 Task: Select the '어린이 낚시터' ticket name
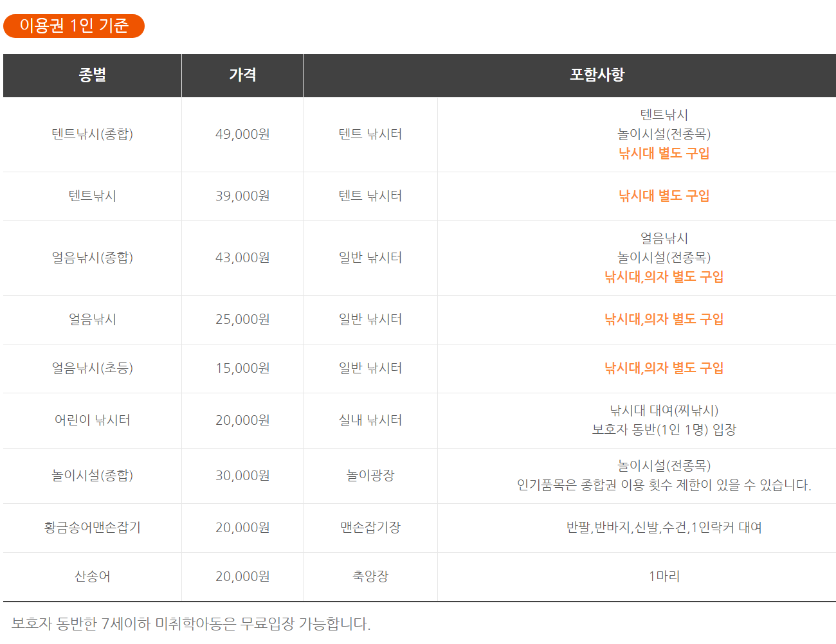click(93, 420)
